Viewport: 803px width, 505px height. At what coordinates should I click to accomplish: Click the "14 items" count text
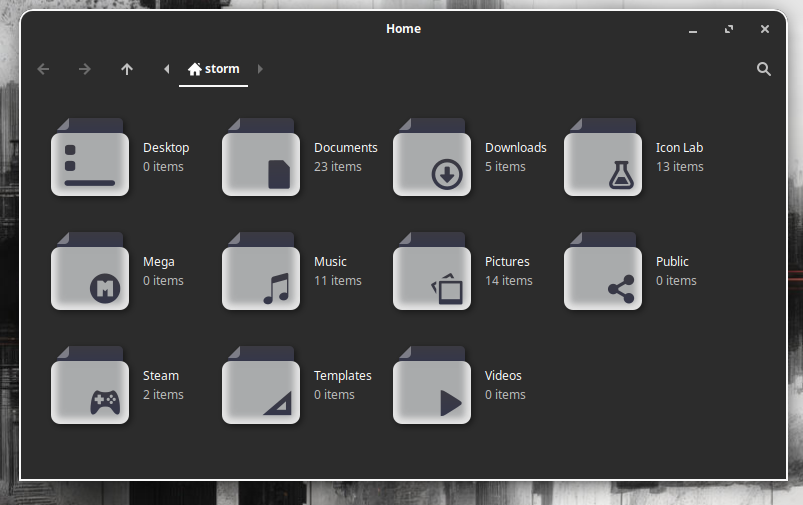tap(509, 281)
